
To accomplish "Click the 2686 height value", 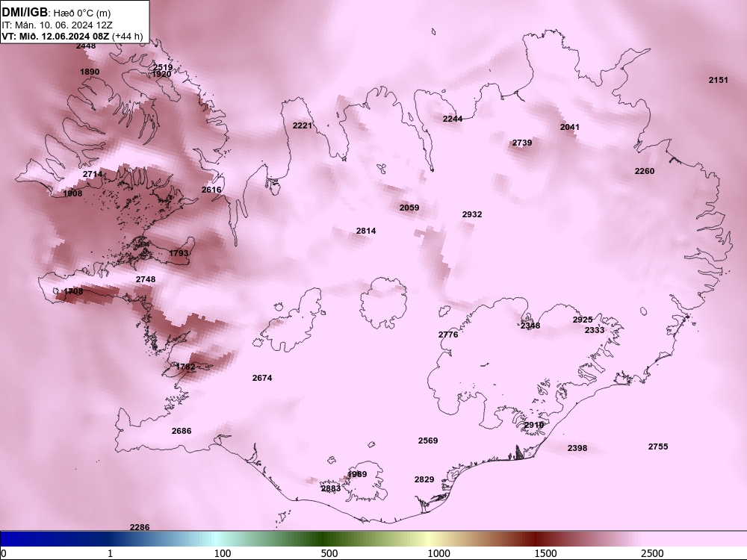I will pos(182,431).
